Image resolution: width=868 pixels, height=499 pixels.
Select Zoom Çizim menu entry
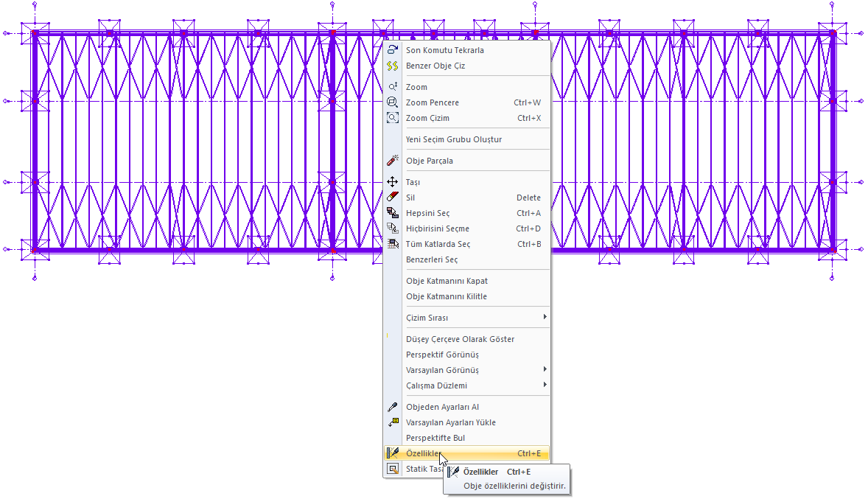466,118
